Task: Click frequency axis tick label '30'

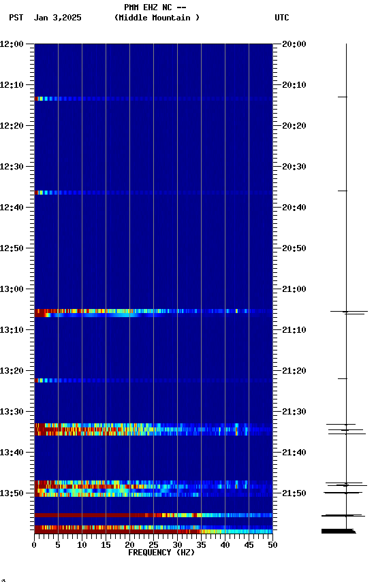Action: 177,545
